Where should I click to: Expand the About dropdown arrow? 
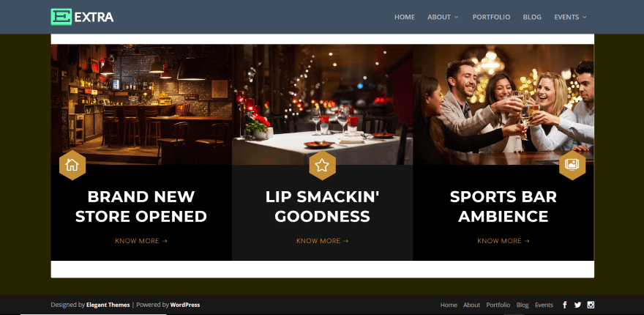pos(457,18)
